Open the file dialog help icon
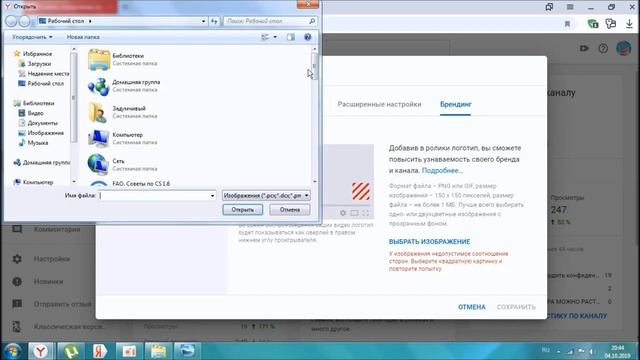 (308, 37)
